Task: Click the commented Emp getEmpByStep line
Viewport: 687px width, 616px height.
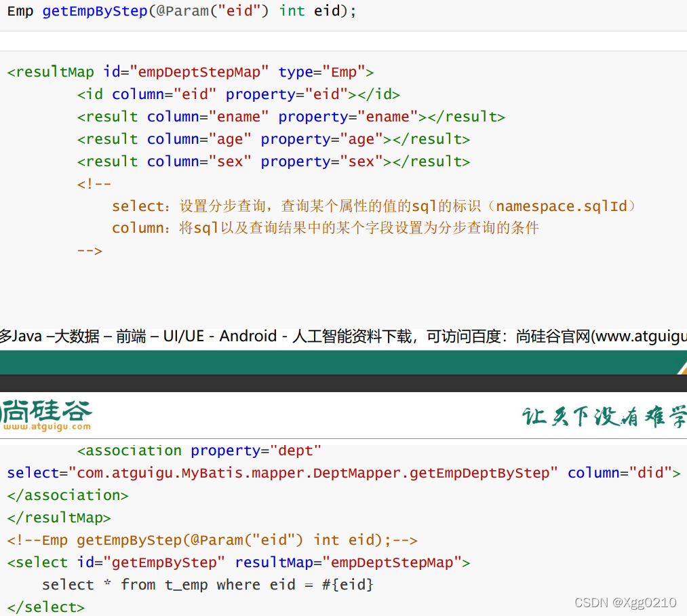Action: click(212, 540)
